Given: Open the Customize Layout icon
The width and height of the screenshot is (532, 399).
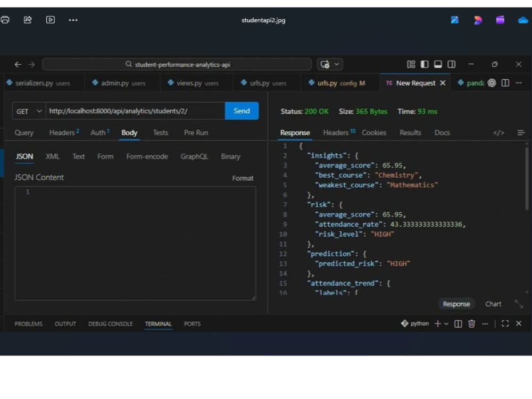Looking at the screenshot, I should click(411, 64).
